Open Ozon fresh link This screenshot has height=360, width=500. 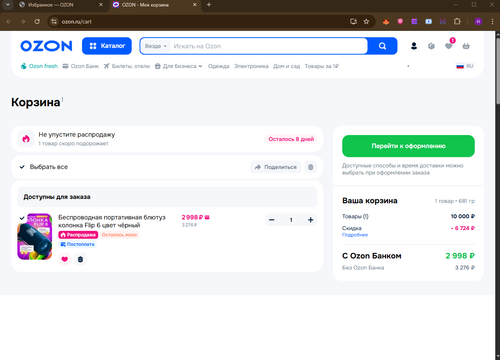click(x=39, y=66)
